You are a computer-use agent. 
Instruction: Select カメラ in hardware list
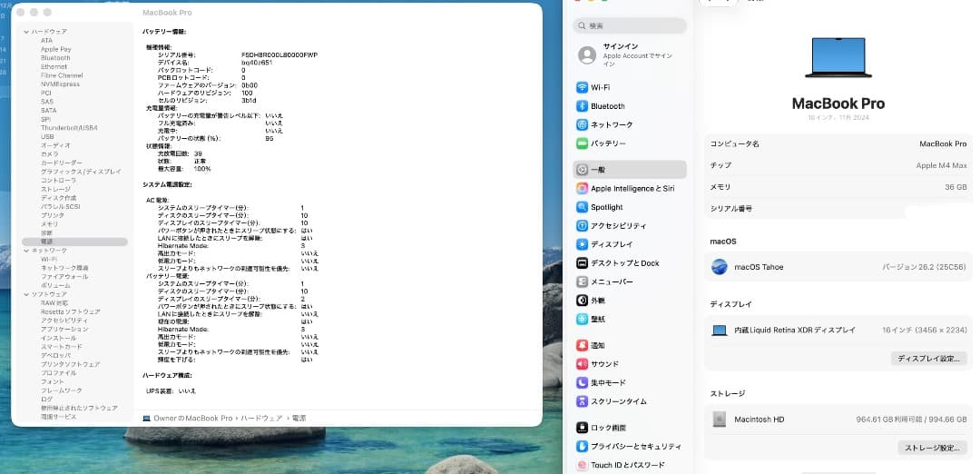(50, 154)
